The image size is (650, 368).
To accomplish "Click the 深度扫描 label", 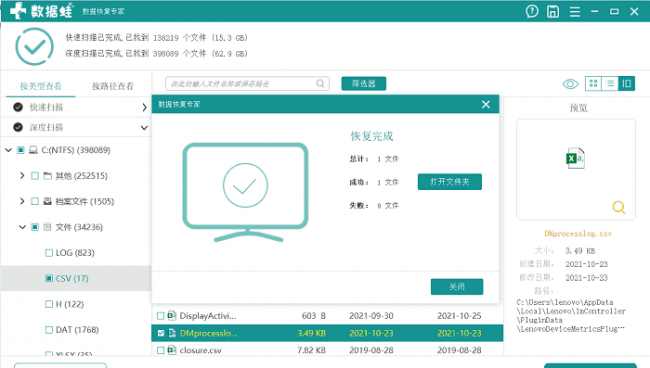I will [x=46, y=127].
